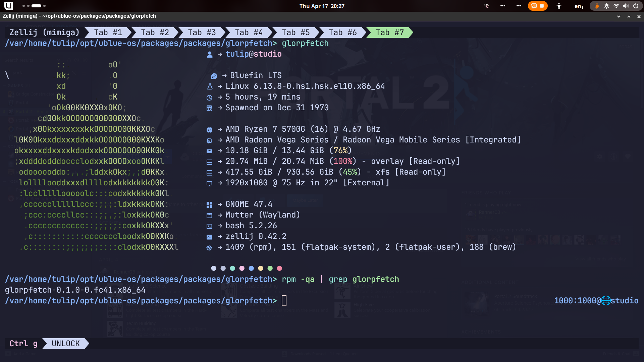
Task: Switch to Zellij Tab #6
Action: point(343,33)
